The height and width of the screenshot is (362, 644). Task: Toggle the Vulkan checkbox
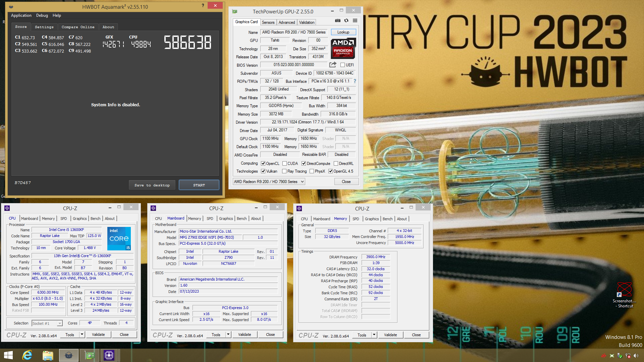click(x=263, y=171)
